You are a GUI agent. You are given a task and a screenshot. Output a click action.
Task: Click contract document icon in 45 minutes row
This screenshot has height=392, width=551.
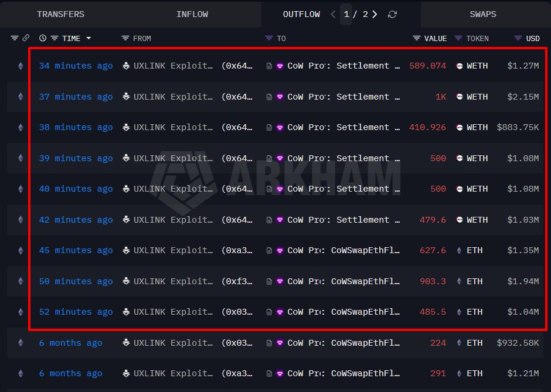(269, 251)
